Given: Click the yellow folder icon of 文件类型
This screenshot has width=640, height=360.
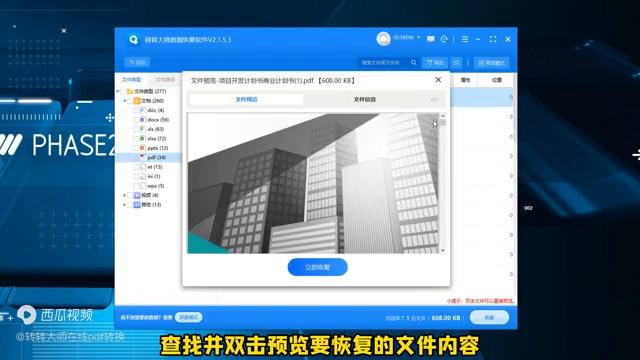Looking at the screenshot, I should coord(130,91).
